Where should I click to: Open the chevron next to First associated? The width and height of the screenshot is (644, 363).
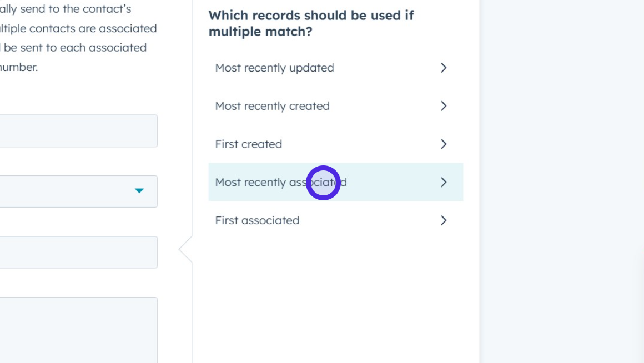point(444,220)
